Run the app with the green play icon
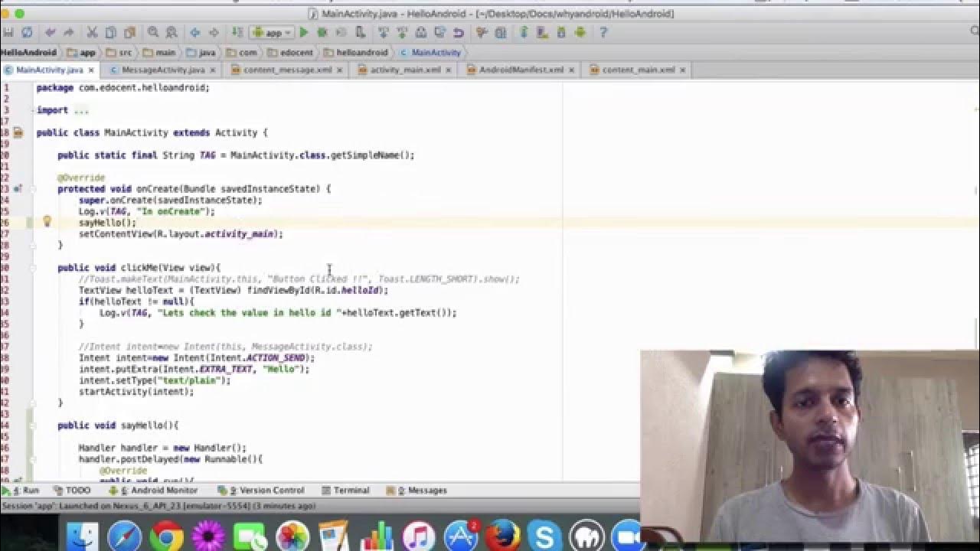Viewport: 980px width, 551px height. (304, 33)
